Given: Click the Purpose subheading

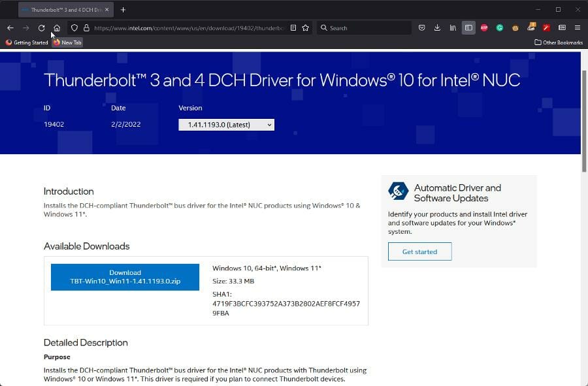Looking at the screenshot, I should click(57, 357).
